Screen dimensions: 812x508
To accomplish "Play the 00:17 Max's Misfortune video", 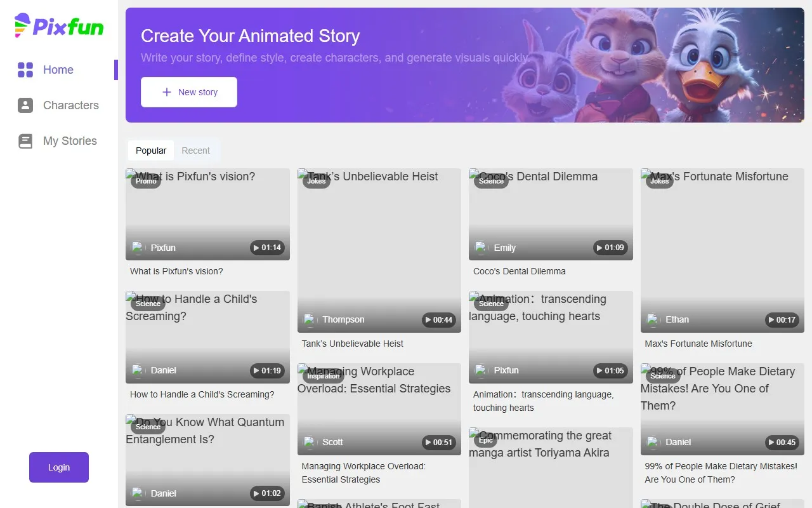I will 782,320.
